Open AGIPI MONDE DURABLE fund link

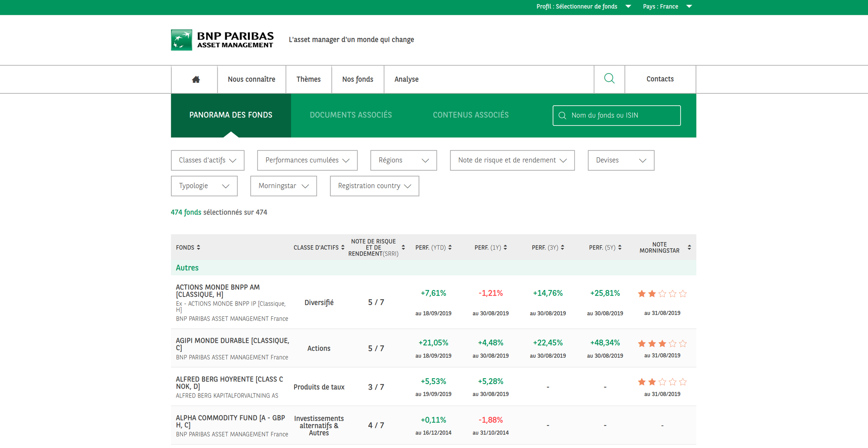tap(232, 344)
